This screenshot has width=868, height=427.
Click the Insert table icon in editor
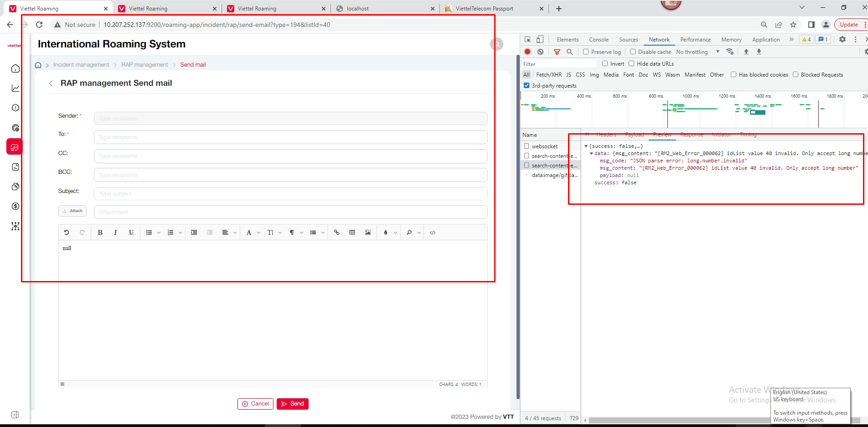point(352,233)
